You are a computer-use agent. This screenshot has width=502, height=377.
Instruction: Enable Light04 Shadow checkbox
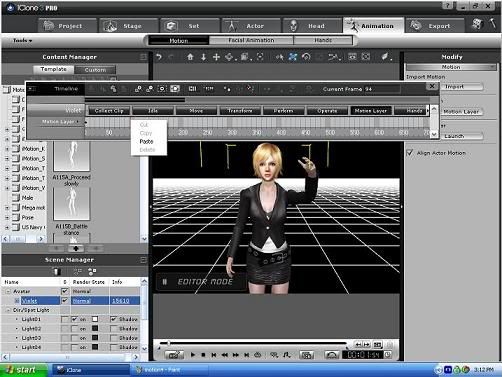(x=113, y=347)
